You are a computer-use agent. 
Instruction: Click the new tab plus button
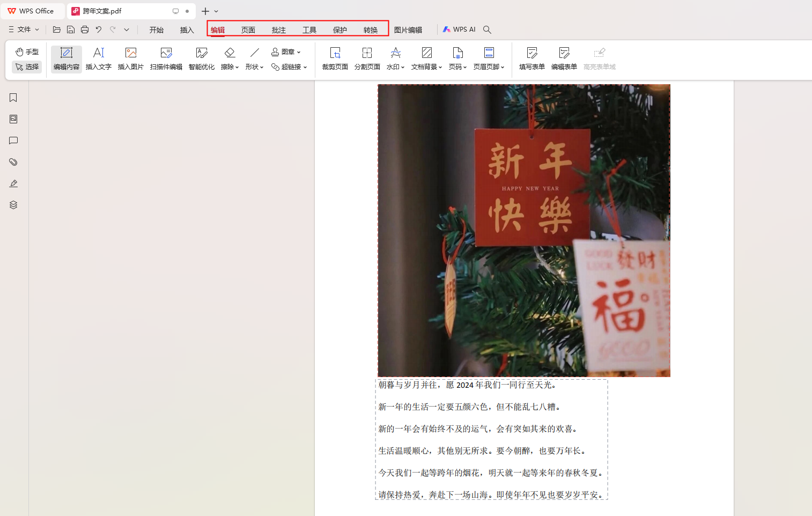click(205, 11)
